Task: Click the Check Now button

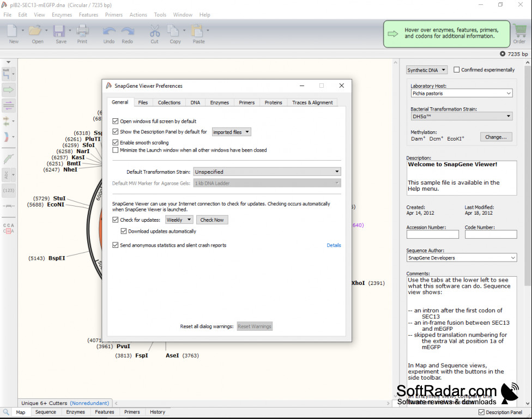Action: click(212, 220)
